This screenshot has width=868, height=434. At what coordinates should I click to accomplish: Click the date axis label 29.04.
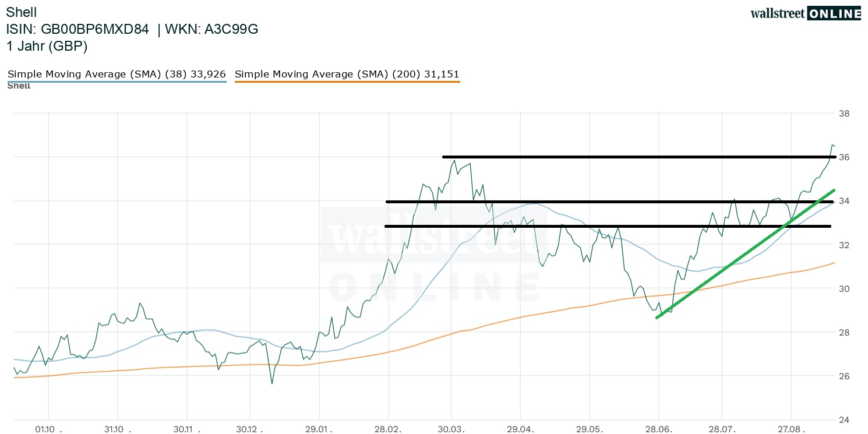(x=521, y=429)
